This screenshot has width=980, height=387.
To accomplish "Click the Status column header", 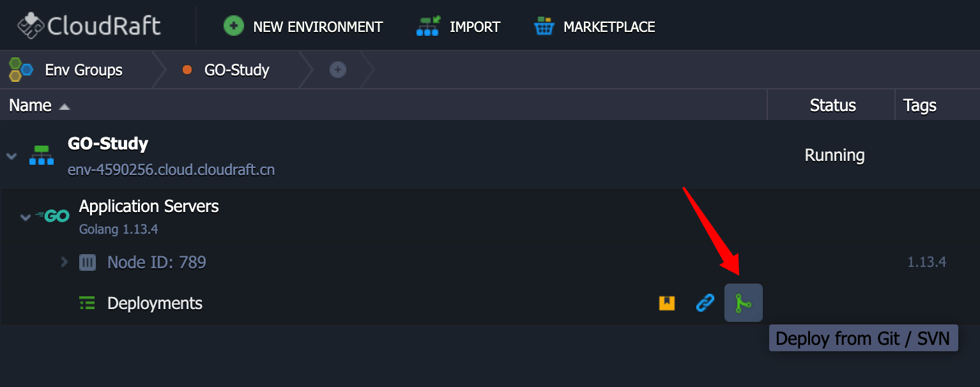I will [x=832, y=105].
